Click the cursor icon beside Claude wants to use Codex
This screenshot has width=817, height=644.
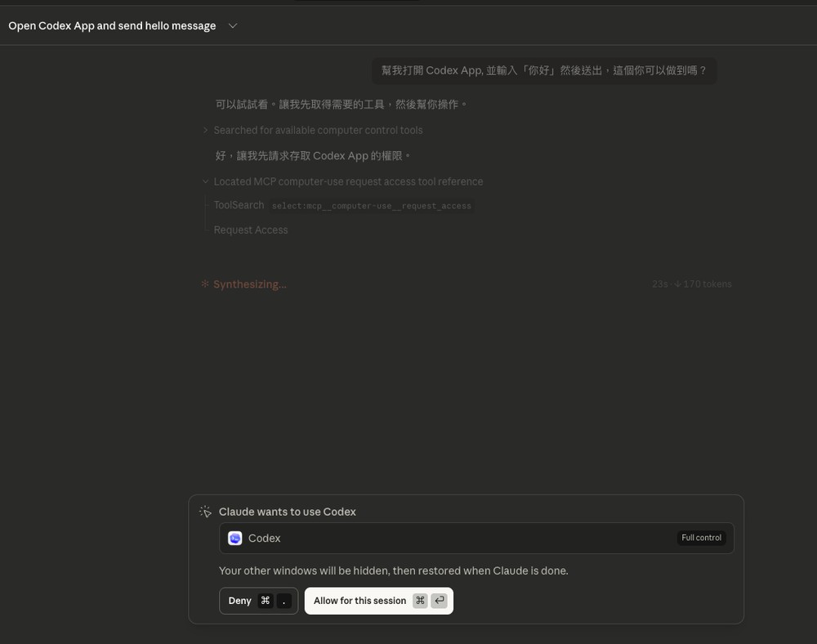[205, 511]
